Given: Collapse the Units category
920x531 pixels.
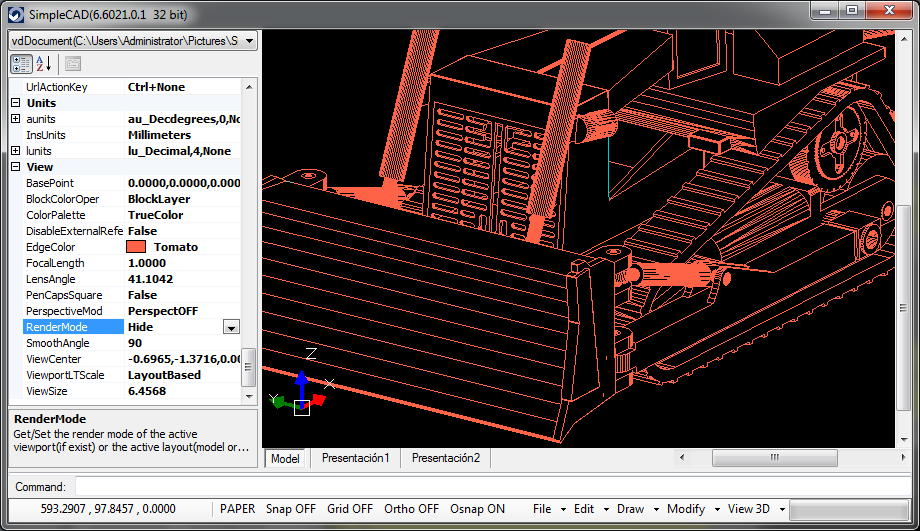Looking at the screenshot, I should point(16,103).
